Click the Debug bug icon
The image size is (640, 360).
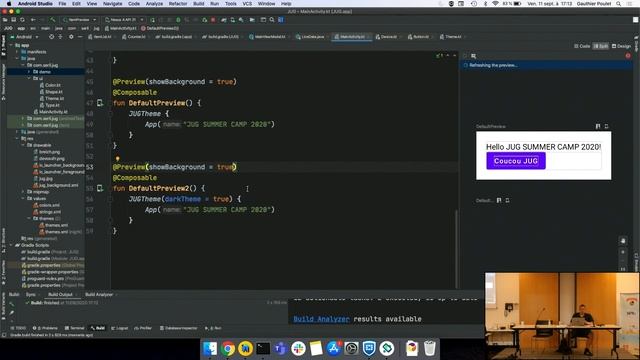[x=178, y=20]
